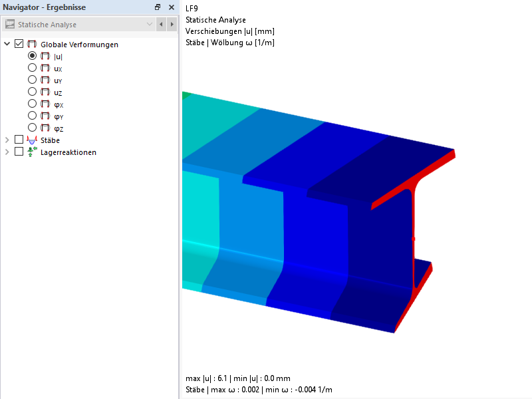
Task: Click the icon beside uY
Action: point(45,80)
